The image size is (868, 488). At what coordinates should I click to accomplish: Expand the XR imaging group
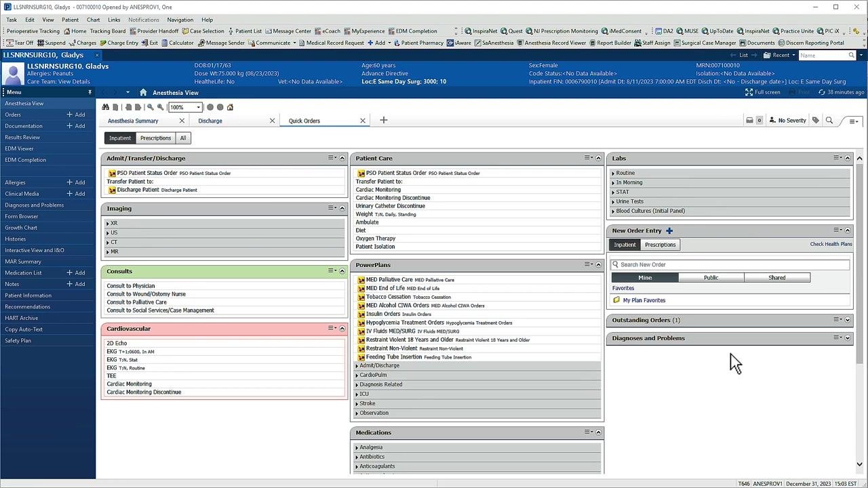(224, 223)
